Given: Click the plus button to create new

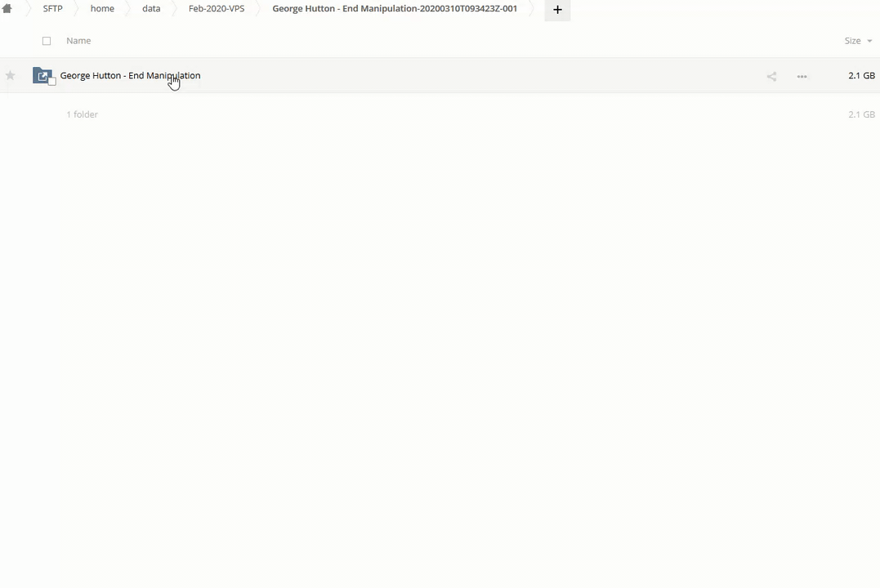Looking at the screenshot, I should click(x=557, y=10).
